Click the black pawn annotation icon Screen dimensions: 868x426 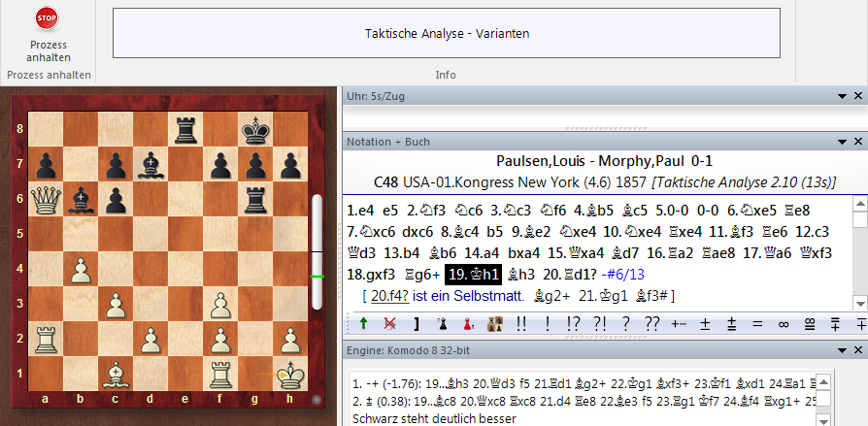point(441,323)
